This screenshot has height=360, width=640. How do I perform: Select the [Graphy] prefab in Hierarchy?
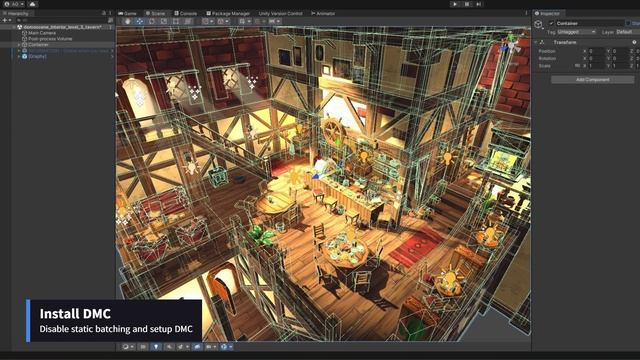(x=38, y=56)
